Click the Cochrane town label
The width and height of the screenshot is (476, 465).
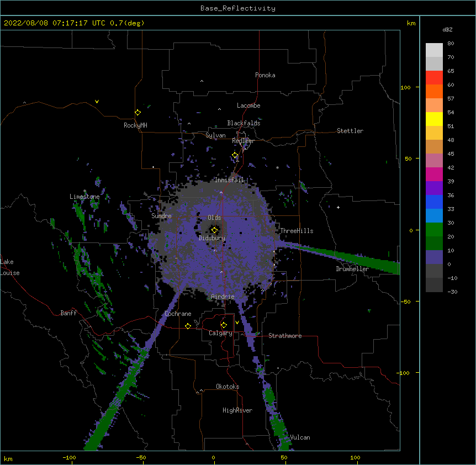click(178, 314)
